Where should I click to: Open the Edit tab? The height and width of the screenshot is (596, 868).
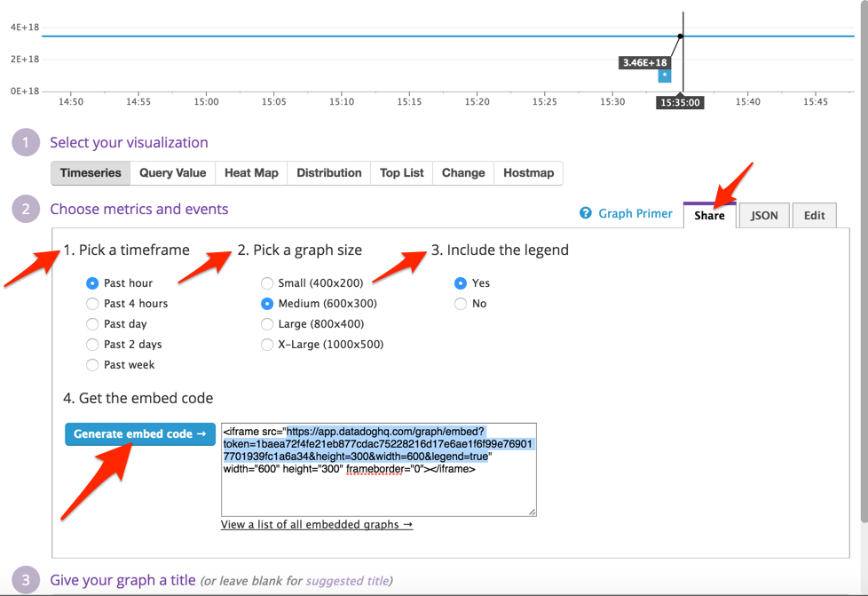(x=814, y=215)
